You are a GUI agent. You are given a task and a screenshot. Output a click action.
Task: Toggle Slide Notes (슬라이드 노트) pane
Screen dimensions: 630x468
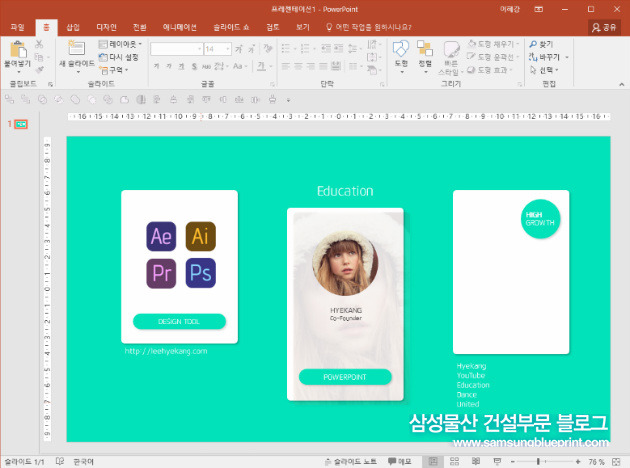(351, 462)
